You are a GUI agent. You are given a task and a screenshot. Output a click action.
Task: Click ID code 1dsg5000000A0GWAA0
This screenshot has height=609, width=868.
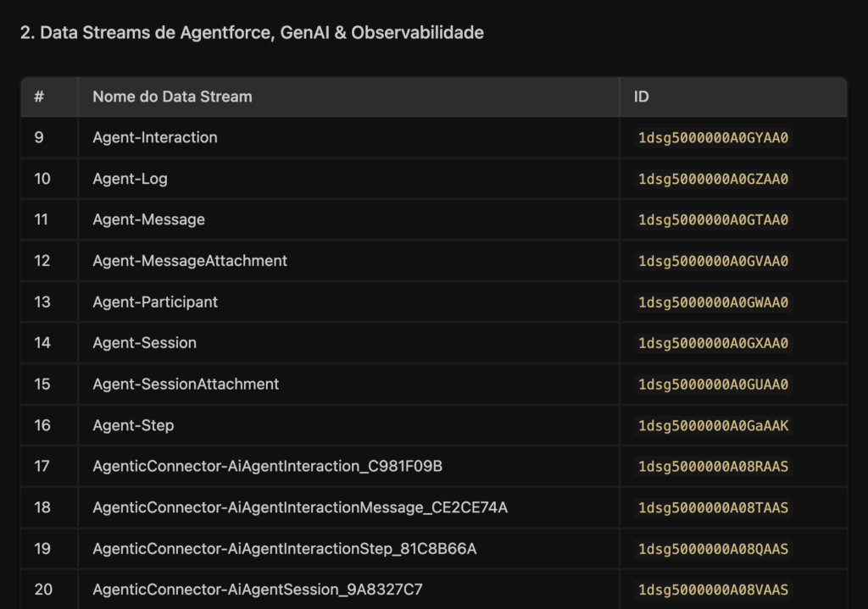pyautogui.click(x=713, y=302)
